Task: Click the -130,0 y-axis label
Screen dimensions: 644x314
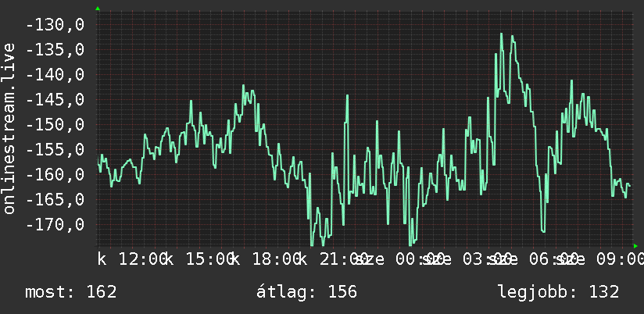Action: pyautogui.click(x=55, y=25)
